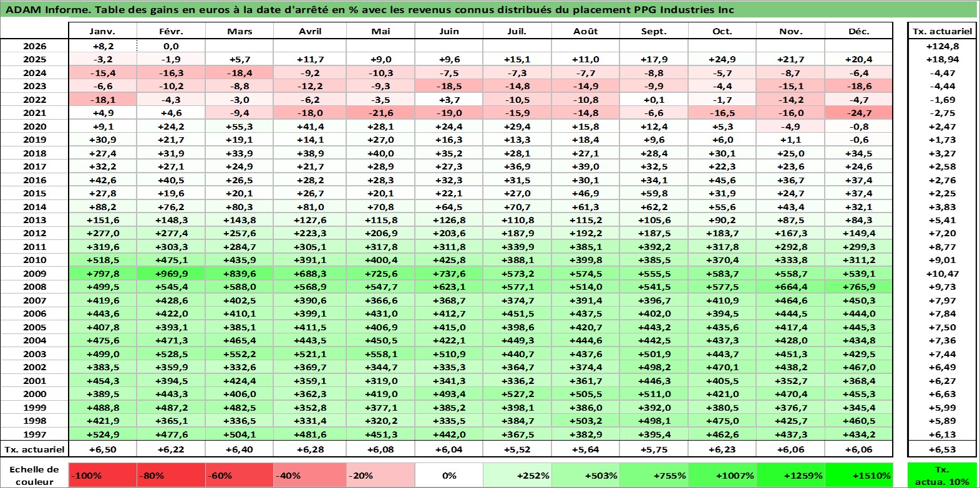Screen dimensions: 980x488
Task: Click the Déc. column header
Action: (x=859, y=31)
